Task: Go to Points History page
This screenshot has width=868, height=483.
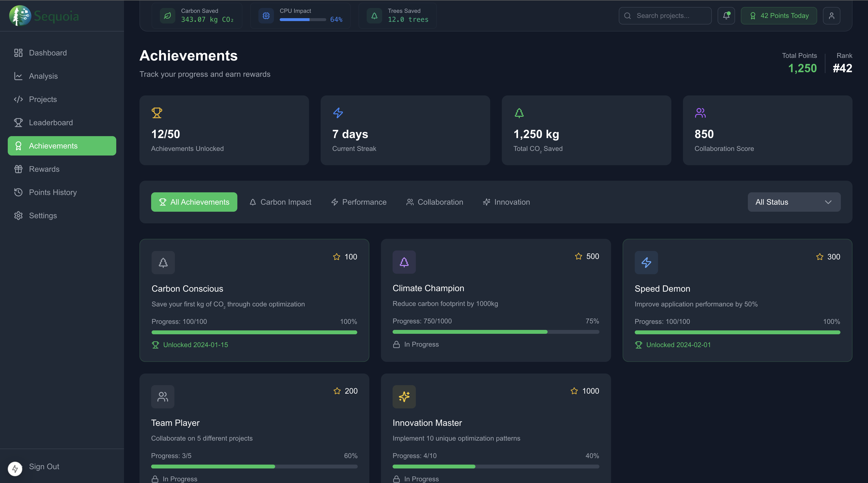Action: click(53, 192)
